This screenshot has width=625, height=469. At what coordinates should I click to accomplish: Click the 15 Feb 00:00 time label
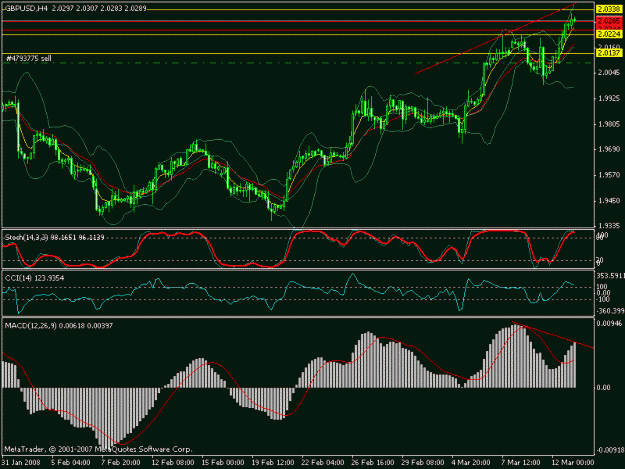point(223,462)
